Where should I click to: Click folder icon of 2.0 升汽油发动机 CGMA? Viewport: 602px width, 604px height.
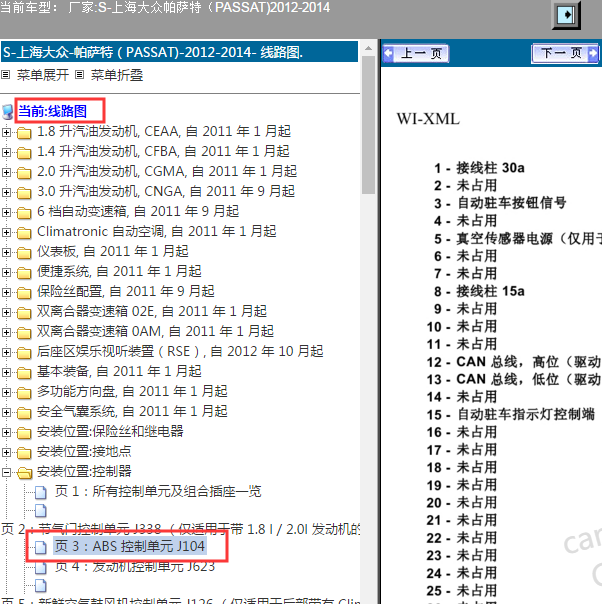24,173
